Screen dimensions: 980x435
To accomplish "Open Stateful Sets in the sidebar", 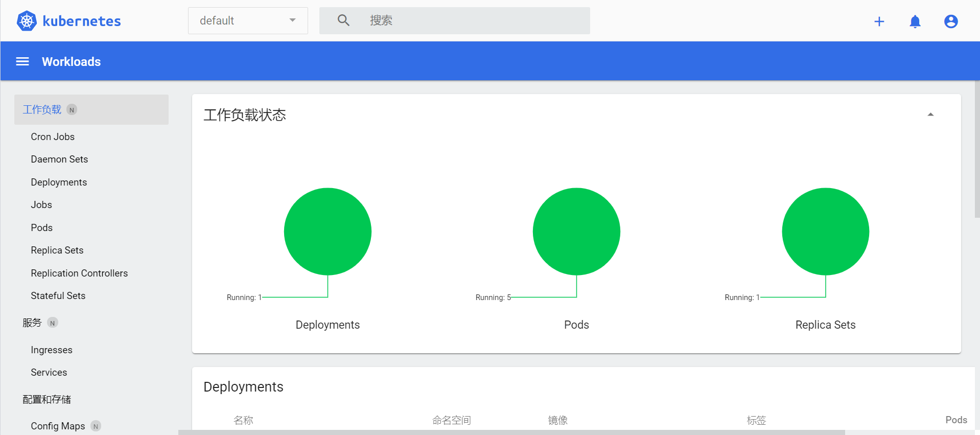I will coord(58,295).
